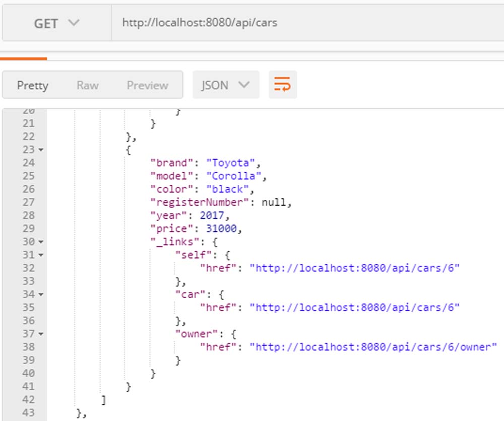Collapse the owner object at line 37

tap(41, 334)
